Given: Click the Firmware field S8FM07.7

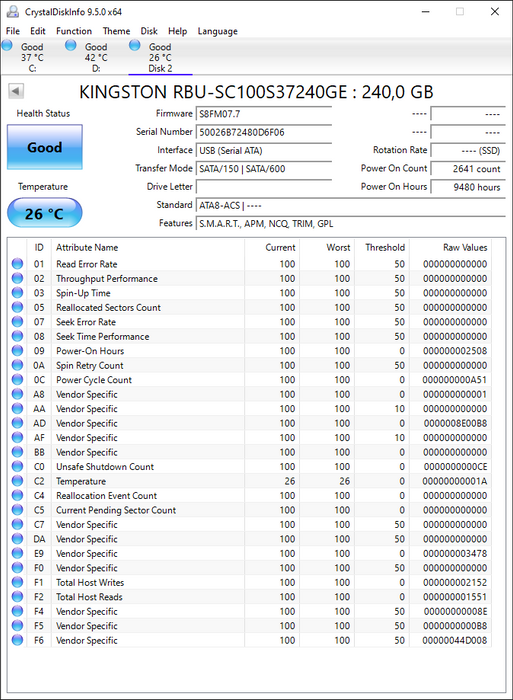Looking at the screenshot, I should click(264, 114).
